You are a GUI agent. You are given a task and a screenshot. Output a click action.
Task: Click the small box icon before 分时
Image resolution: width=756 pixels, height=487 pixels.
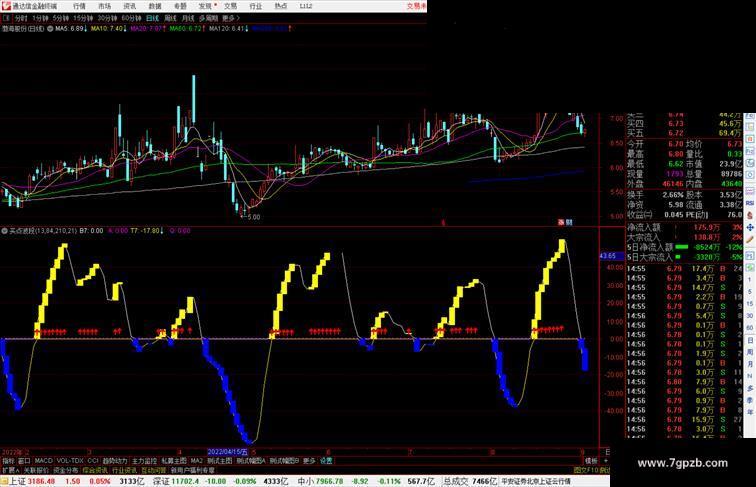tap(6, 18)
